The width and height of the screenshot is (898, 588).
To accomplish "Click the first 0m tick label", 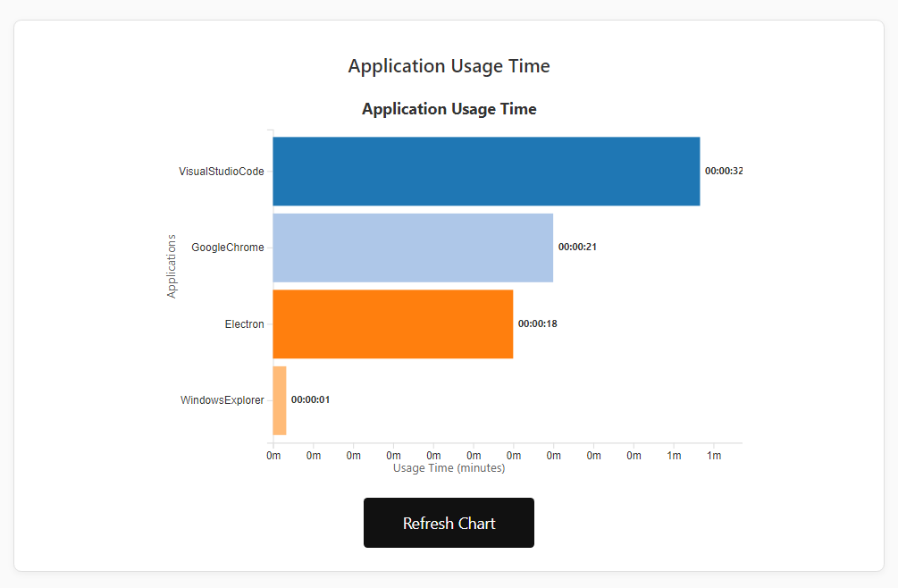I will click(273, 455).
